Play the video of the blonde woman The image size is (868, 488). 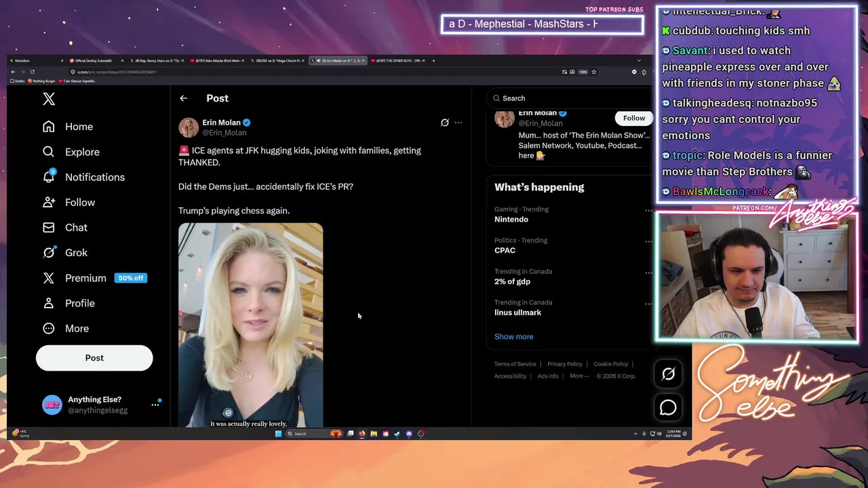(251, 325)
